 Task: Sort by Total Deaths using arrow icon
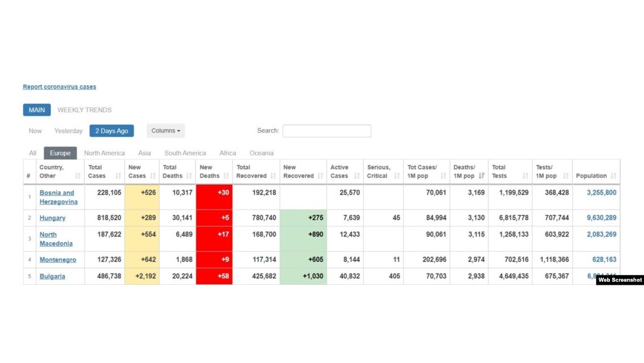190,176
